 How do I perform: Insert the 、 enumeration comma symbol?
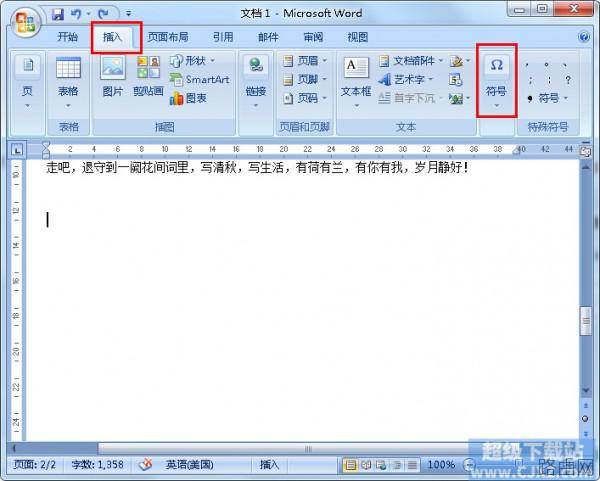point(565,64)
